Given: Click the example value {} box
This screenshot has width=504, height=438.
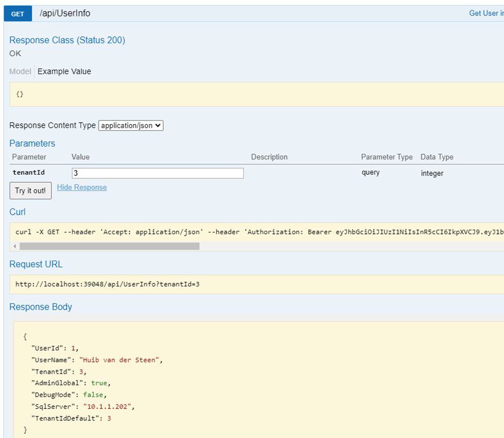Looking at the screenshot, I should 257,94.
